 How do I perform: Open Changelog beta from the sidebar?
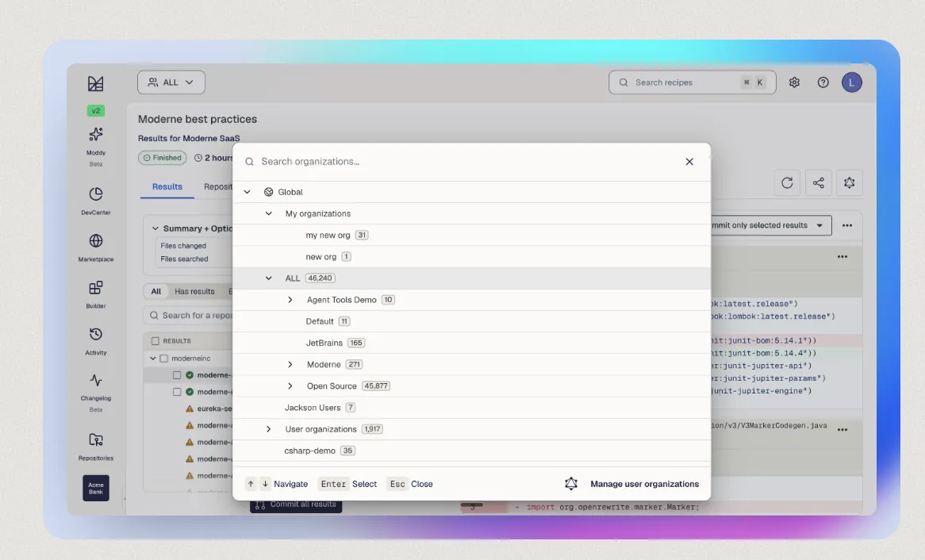coord(95,393)
